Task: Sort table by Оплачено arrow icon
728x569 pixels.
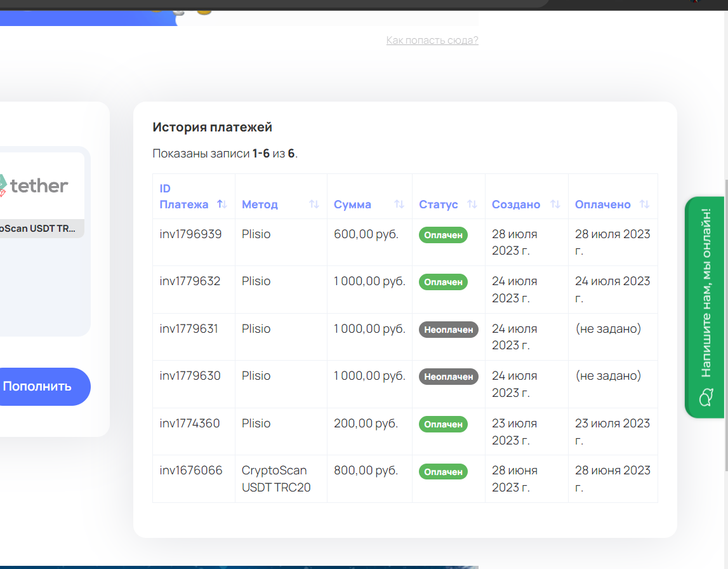Action: point(644,204)
